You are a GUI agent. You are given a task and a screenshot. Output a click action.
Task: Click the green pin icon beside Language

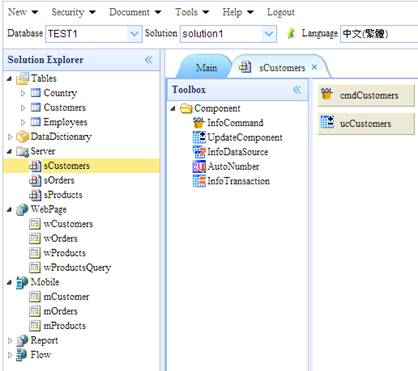[x=291, y=33]
